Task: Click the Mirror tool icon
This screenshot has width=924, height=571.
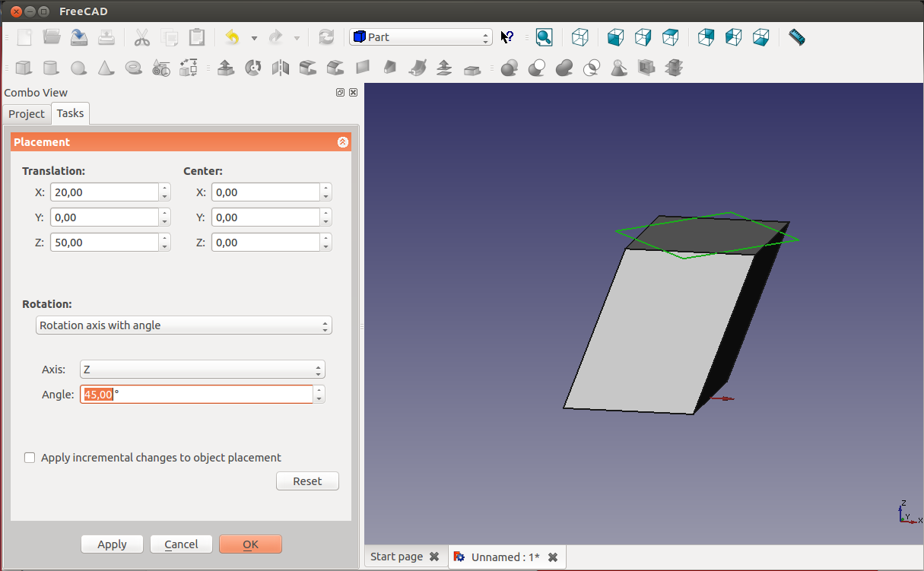Action: click(x=281, y=68)
